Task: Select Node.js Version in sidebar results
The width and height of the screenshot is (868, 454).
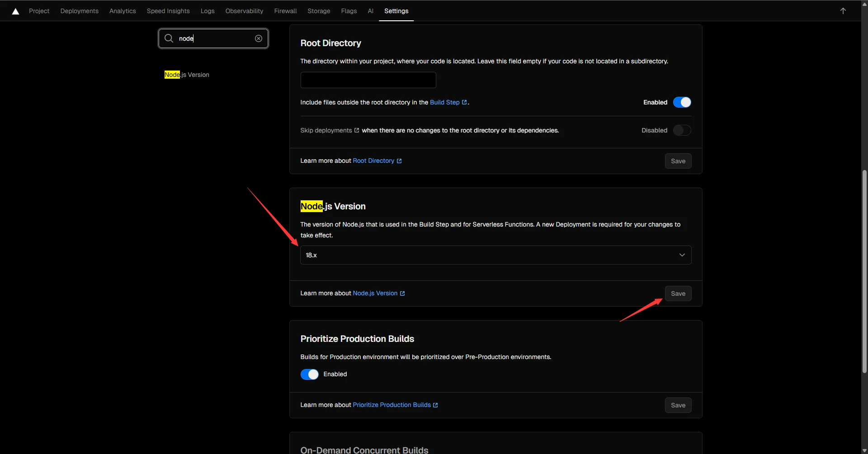Action: [x=187, y=75]
